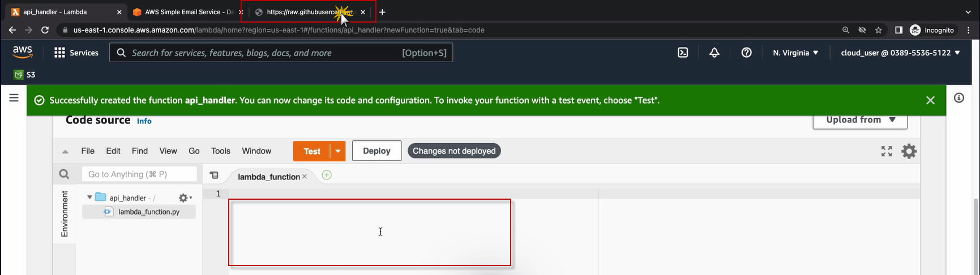The image size is (980, 275).
Task: Click the environment search magnifier icon
Action: tap(64, 174)
